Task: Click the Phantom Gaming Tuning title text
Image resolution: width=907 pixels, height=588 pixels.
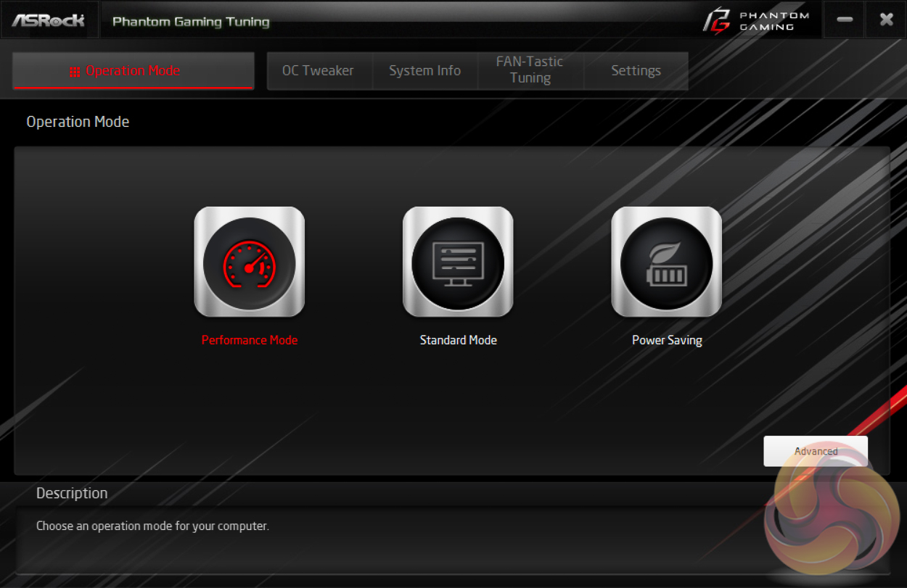Action: [x=191, y=22]
